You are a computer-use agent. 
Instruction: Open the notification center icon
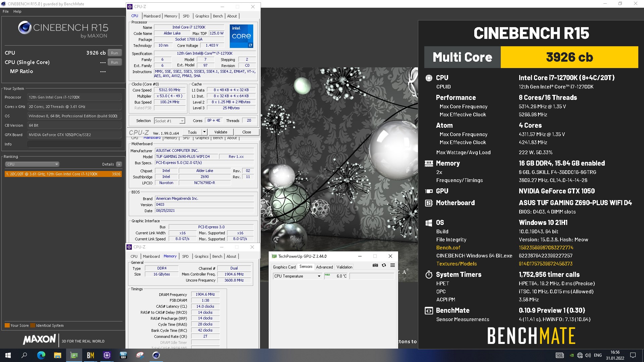point(633,355)
